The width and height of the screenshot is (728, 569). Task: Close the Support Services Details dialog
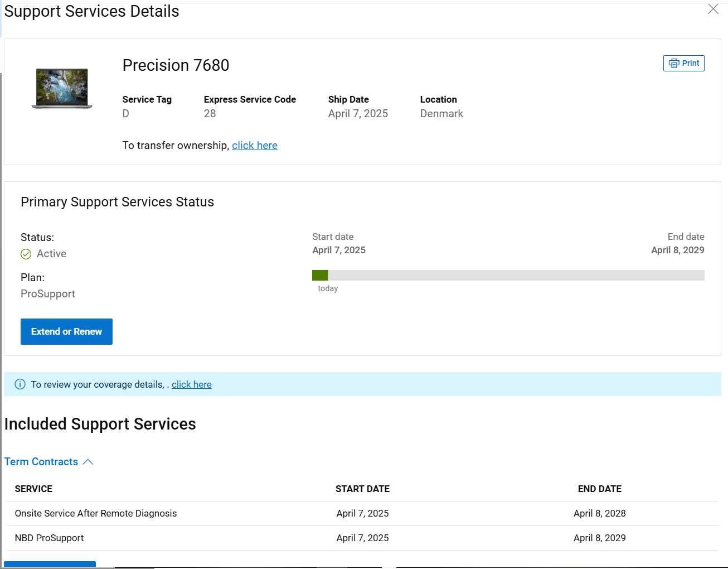tap(713, 9)
